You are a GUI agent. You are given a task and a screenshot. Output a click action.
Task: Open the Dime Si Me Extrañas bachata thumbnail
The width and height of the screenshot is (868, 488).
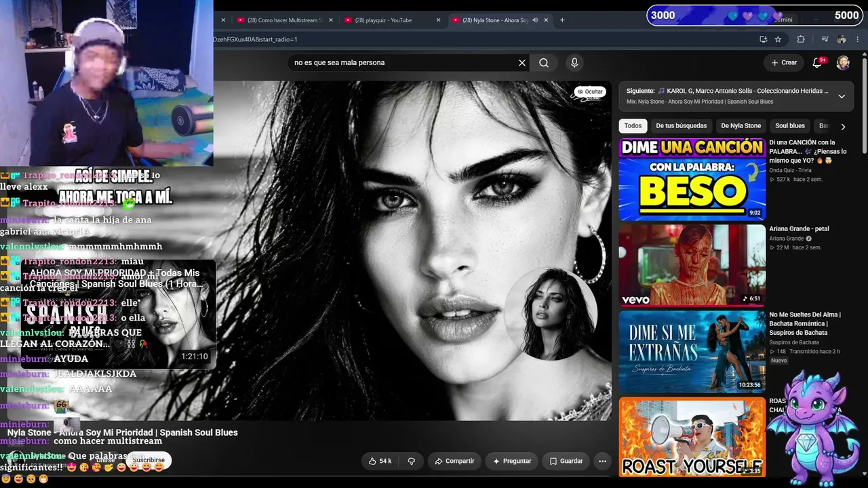click(692, 352)
